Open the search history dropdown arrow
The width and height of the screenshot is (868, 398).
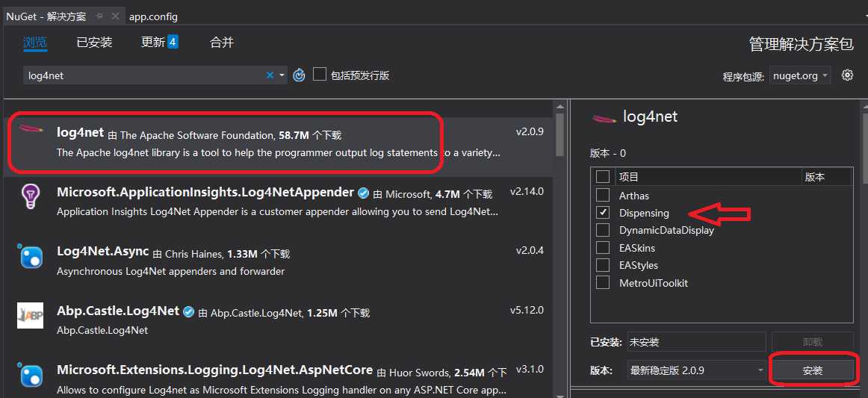pos(282,75)
